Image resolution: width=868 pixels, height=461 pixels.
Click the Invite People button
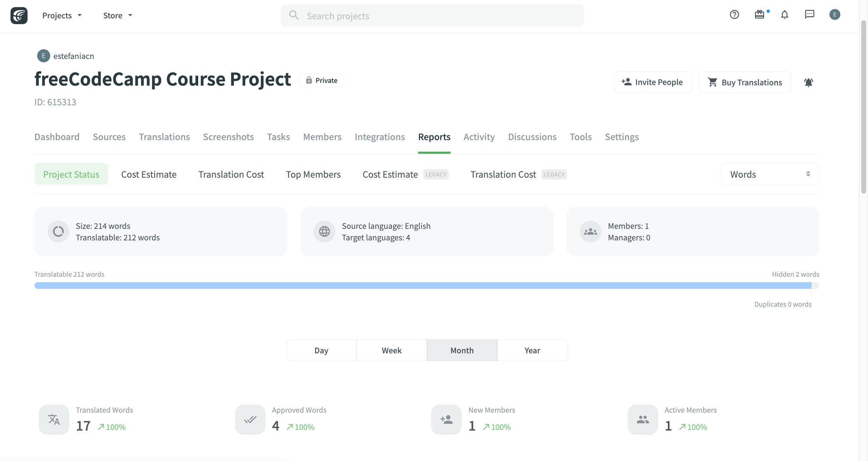(x=653, y=82)
